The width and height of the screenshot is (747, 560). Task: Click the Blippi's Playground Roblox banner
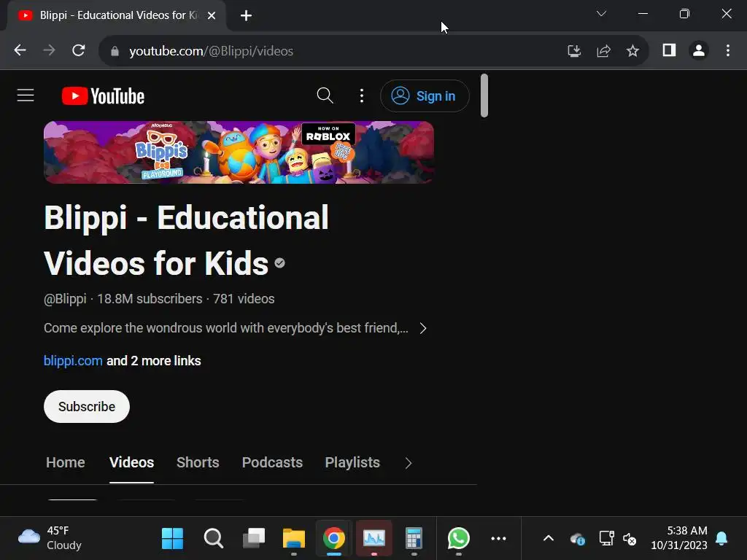click(239, 152)
